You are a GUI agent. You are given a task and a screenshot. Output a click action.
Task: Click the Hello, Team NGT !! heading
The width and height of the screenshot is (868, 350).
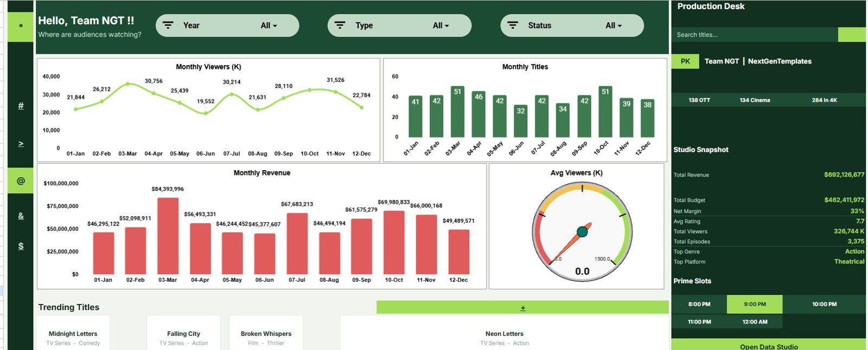click(86, 21)
